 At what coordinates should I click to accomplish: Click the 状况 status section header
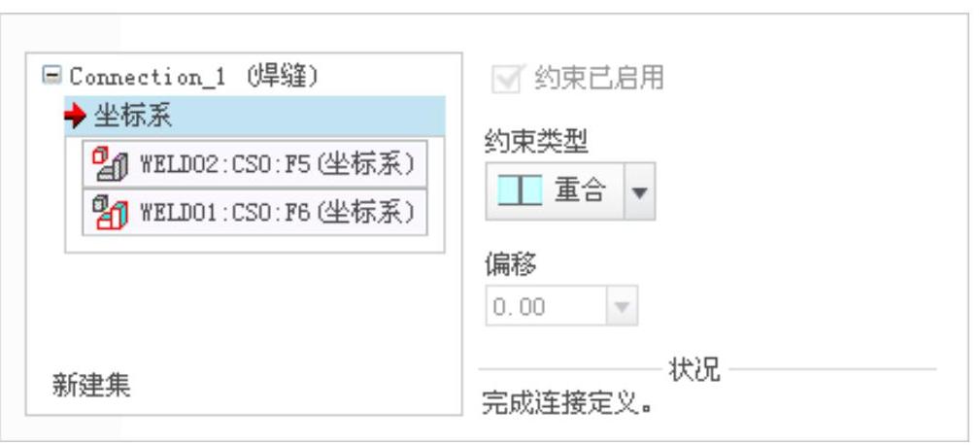tap(694, 369)
